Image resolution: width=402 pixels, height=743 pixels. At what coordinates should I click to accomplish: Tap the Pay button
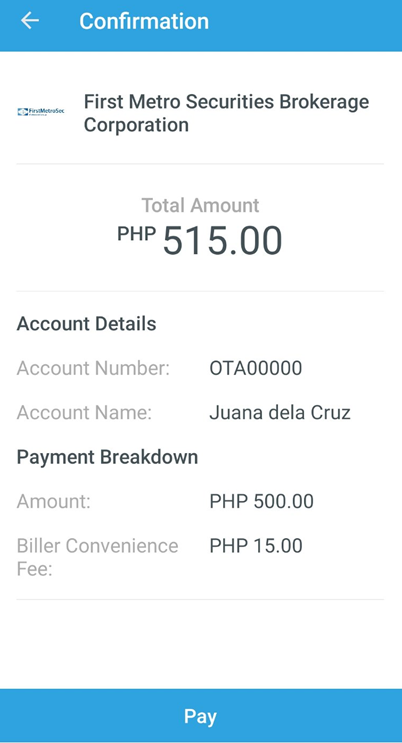[201, 716]
